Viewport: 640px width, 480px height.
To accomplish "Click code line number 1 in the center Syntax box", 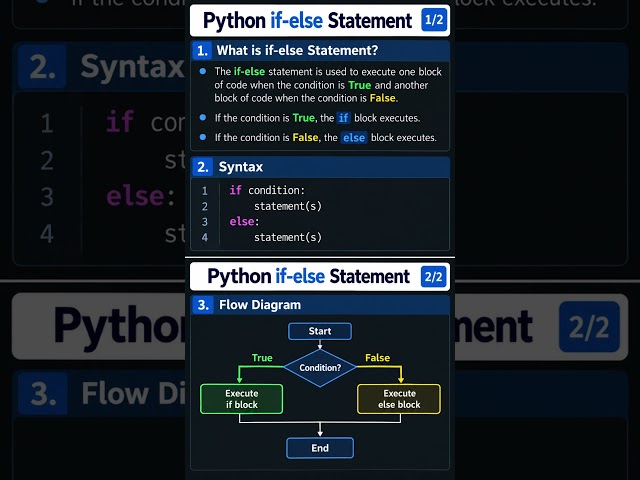I will coord(204,191).
